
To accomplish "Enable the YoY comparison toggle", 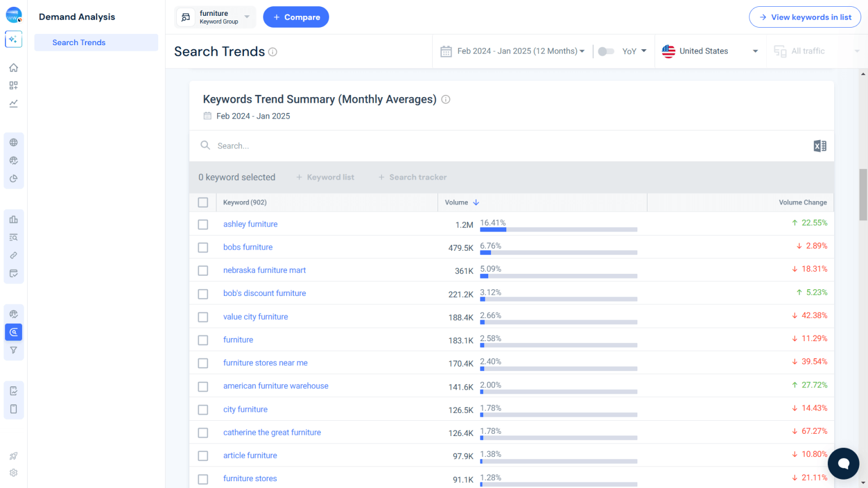I will [x=606, y=51].
